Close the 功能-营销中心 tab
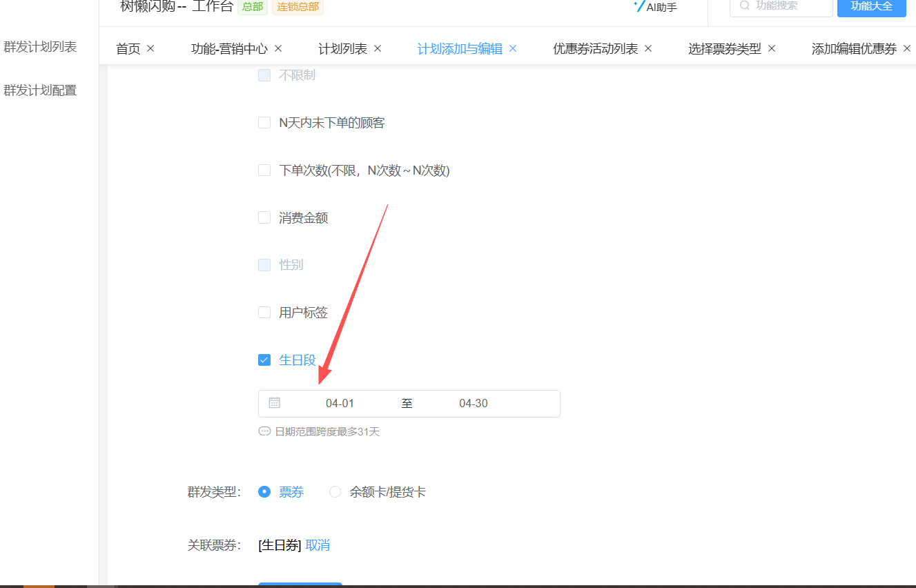 coord(278,48)
